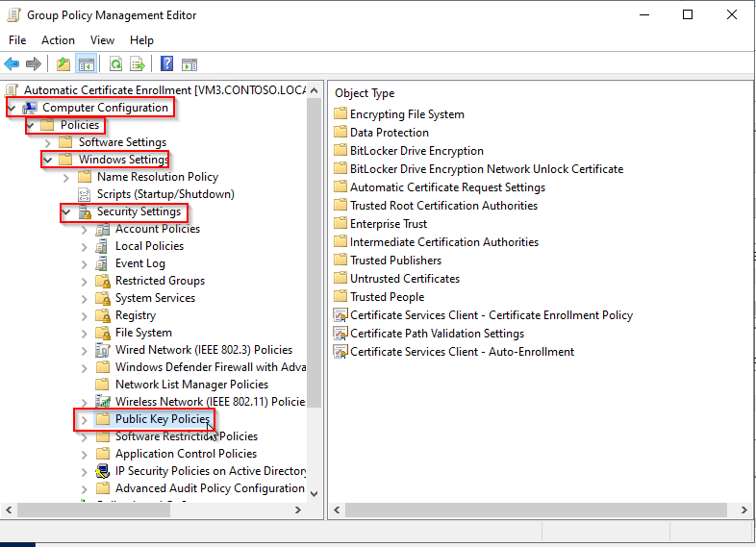The width and height of the screenshot is (756, 547).
Task: Toggle Show/Hide Action Pane toolbar icon
Action: (x=189, y=64)
